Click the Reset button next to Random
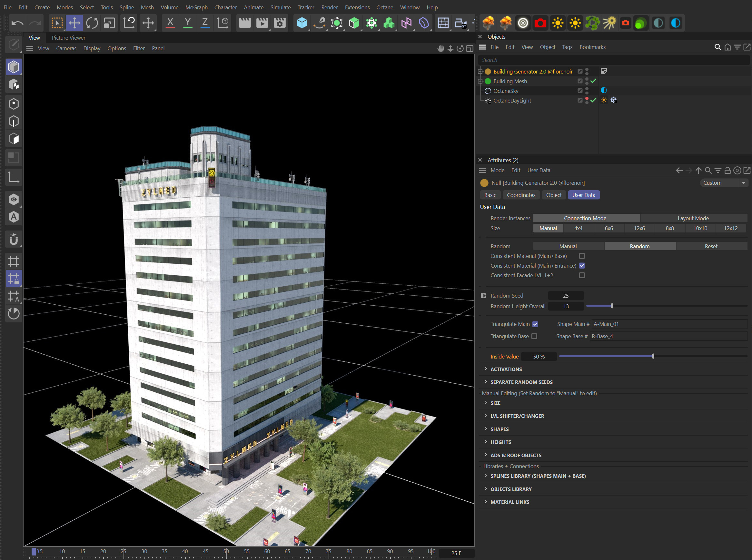 click(711, 246)
